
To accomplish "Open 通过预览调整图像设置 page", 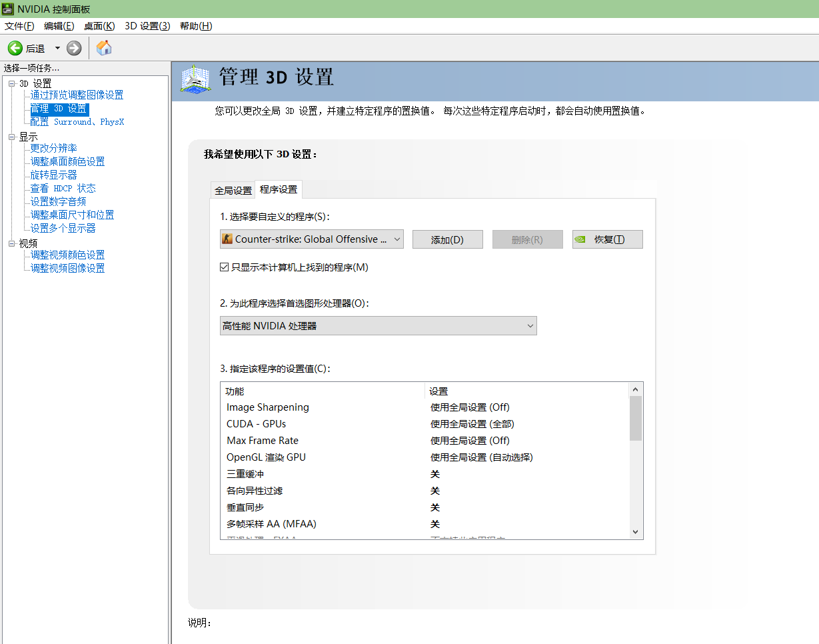I will point(77,95).
